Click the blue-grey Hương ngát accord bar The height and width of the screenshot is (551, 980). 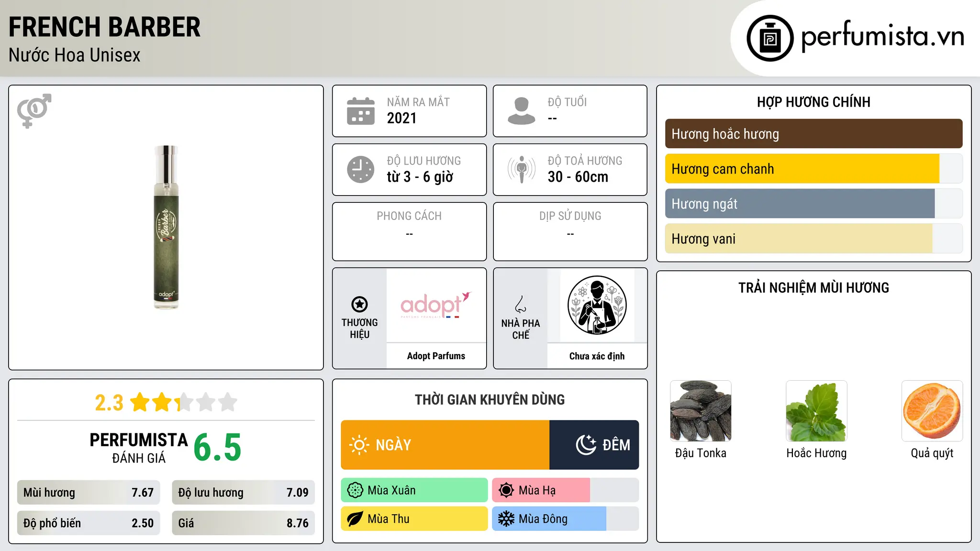click(x=813, y=204)
